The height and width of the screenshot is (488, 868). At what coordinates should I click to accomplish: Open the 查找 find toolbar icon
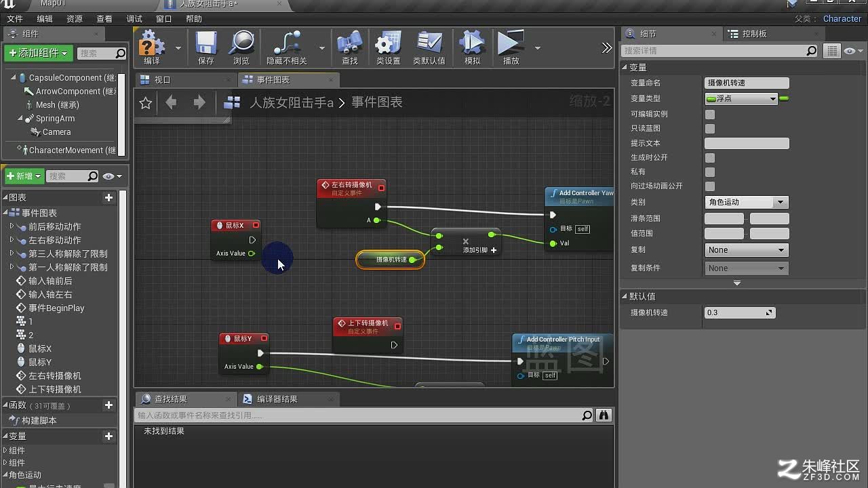[350, 47]
